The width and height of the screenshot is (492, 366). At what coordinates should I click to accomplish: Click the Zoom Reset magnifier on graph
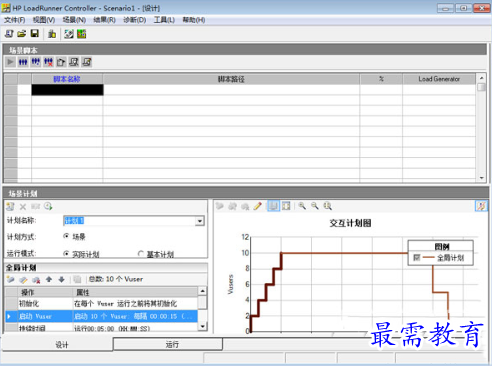tap(328, 206)
